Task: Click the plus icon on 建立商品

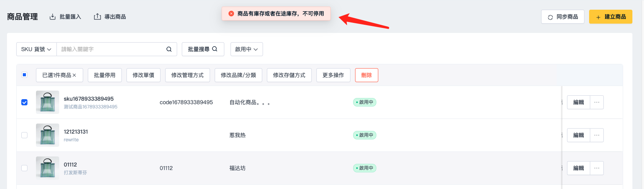Action: pos(598,17)
